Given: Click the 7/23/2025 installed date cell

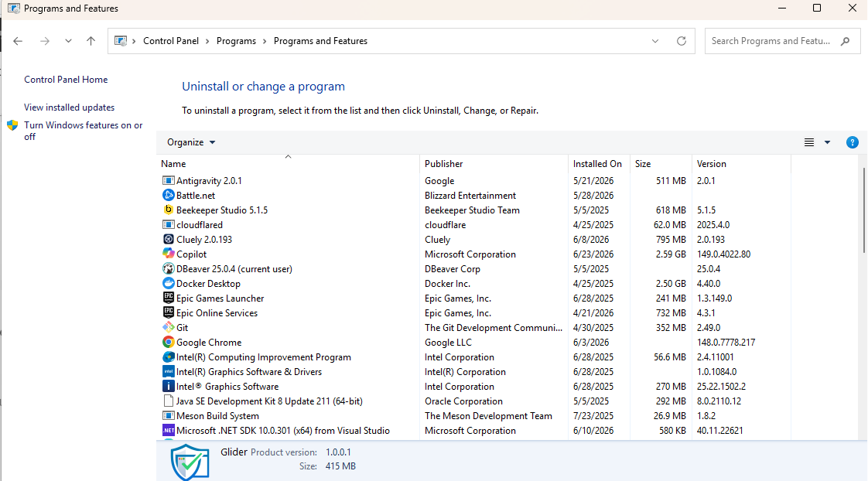Looking at the screenshot, I should point(593,416).
